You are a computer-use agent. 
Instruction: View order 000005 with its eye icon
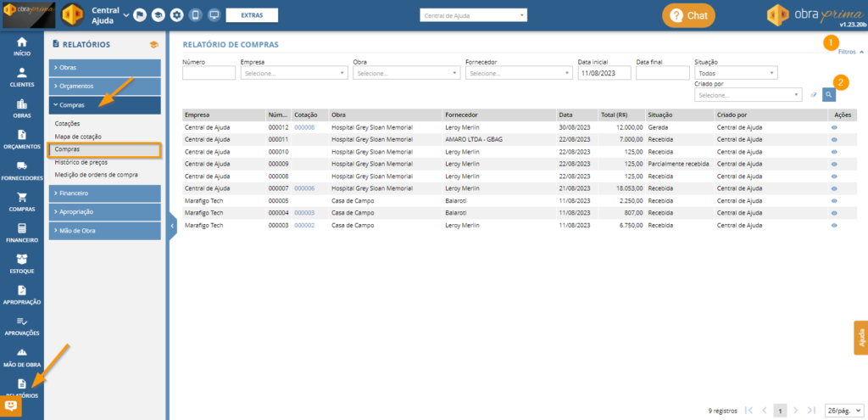coord(834,200)
